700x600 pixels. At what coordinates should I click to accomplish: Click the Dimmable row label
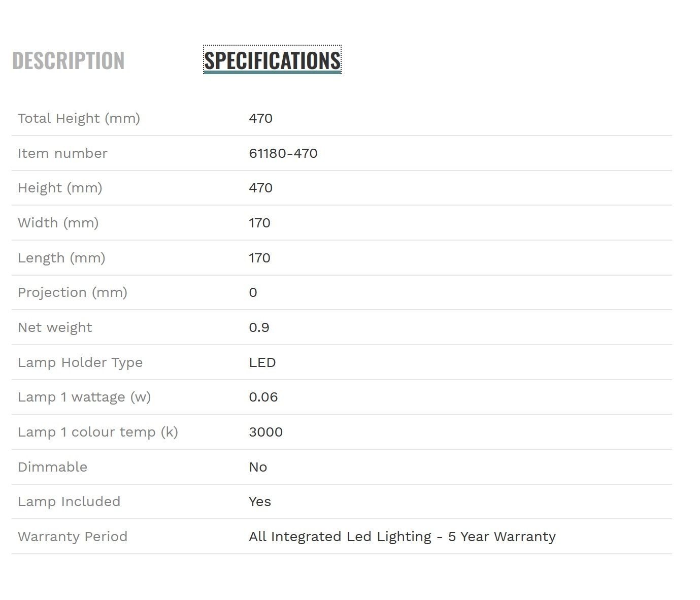pos(52,467)
